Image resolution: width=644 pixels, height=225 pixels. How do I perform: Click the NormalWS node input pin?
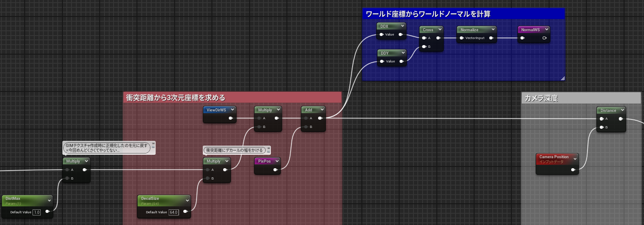pos(523,38)
